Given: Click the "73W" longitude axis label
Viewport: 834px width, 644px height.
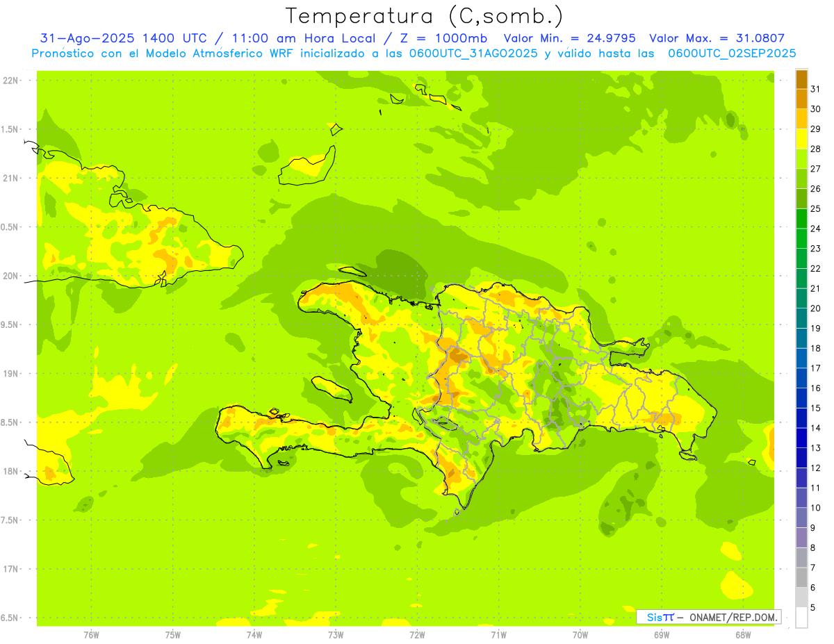Looking at the screenshot, I should (x=336, y=634).
